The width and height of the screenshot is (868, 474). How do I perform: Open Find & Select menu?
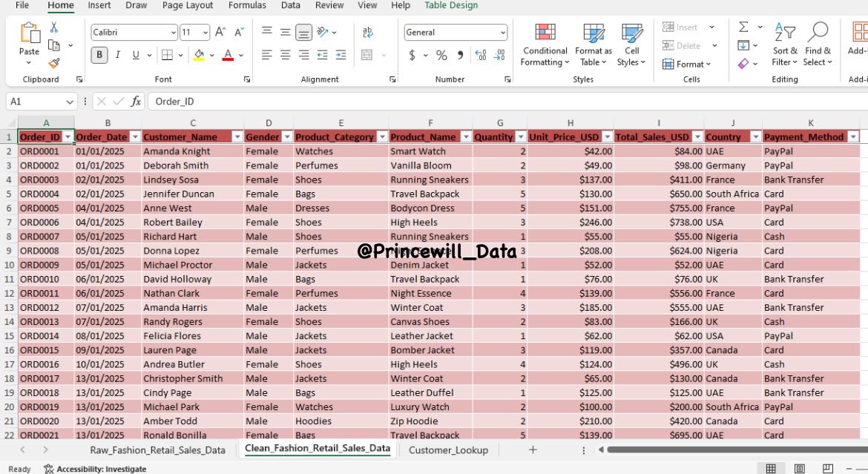pos(818,45)
